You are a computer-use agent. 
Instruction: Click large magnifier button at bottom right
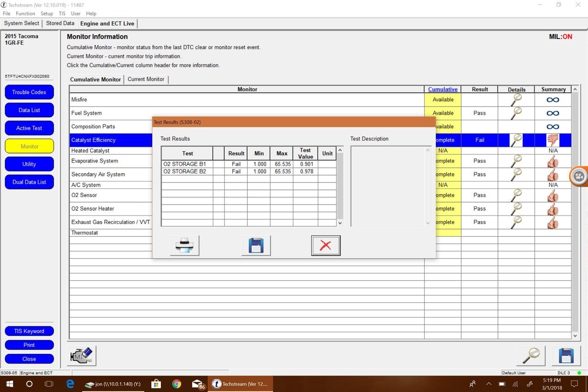point(531,356)
